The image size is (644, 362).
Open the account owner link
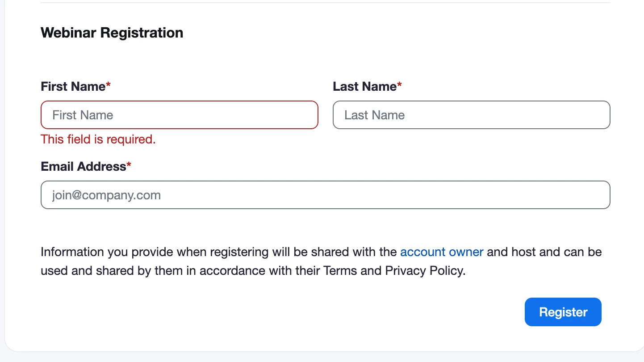click(x=442, y=252)
